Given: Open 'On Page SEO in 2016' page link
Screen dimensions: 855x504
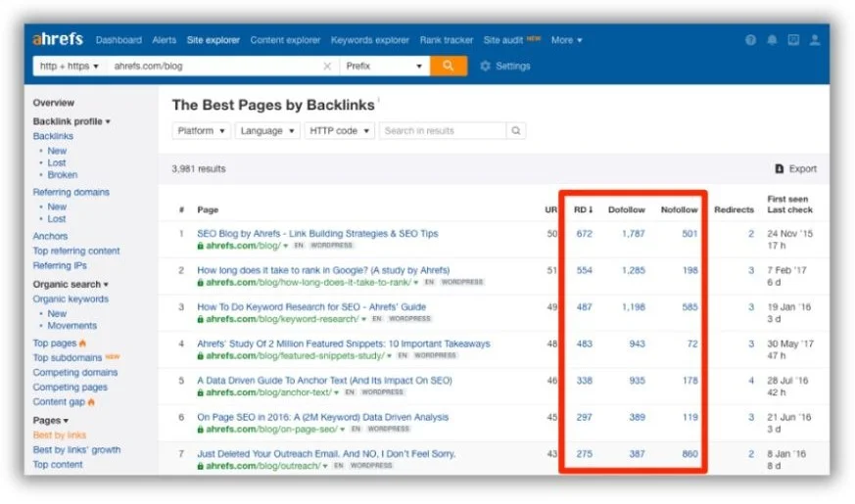Looking at the screenshot, I should coord(323,417).
